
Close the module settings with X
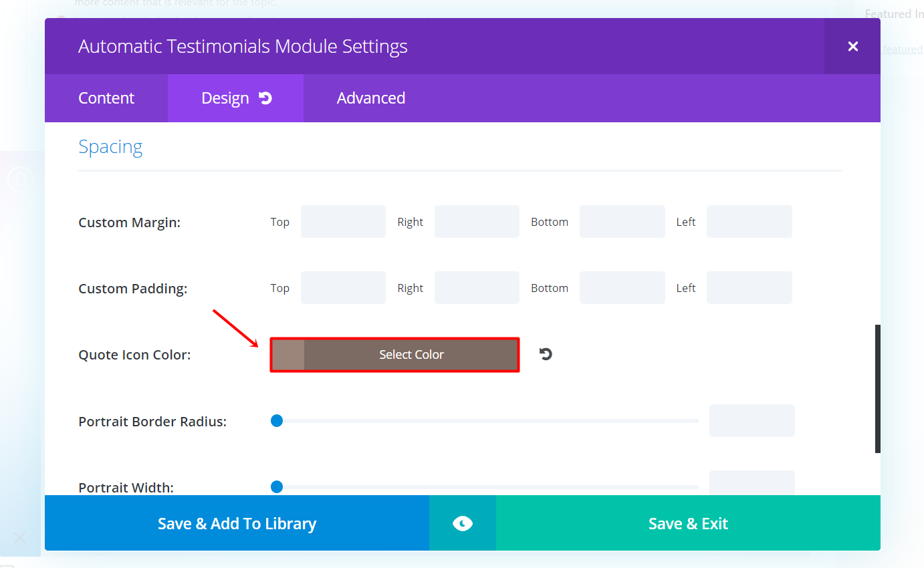[x=852, y=46]
